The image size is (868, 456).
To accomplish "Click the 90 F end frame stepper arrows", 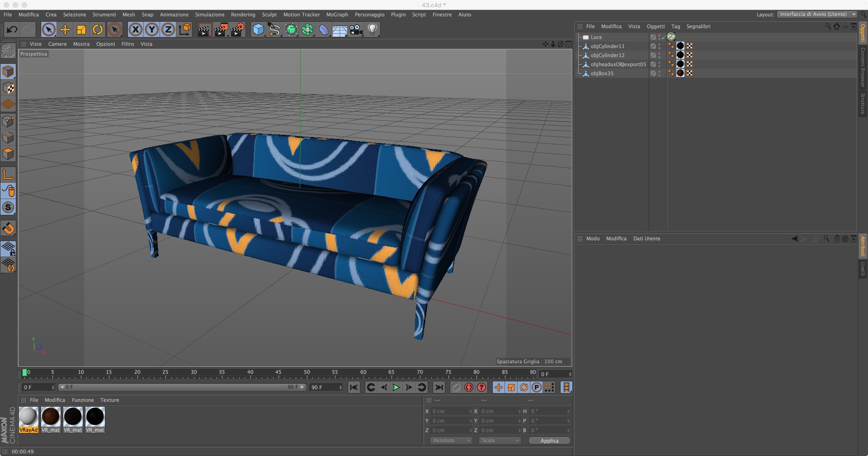I will click(340, 387).
